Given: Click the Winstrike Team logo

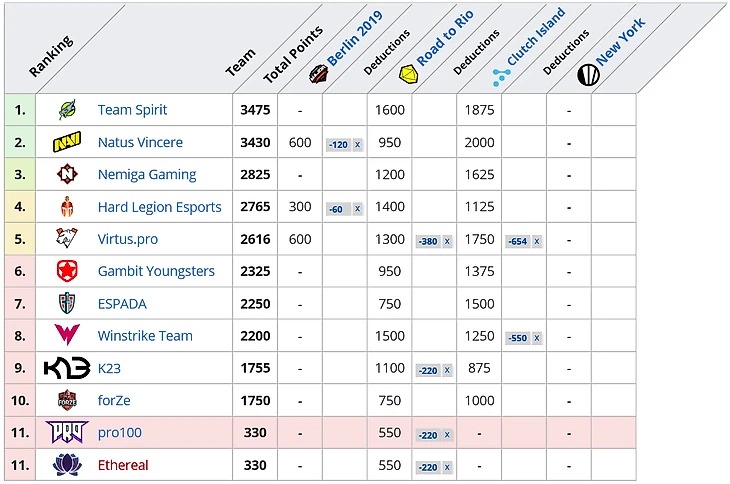Looking at the screenshot, I should point(67,336).
